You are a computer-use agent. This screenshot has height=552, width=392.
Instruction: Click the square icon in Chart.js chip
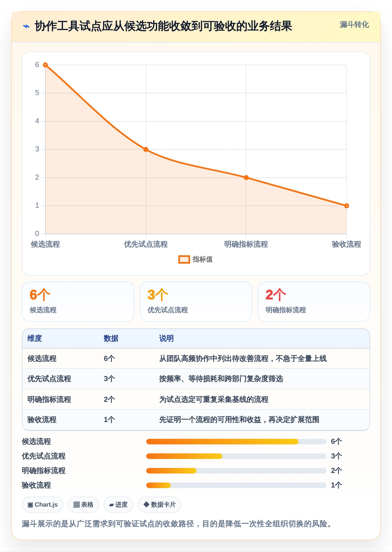(30, 505)
